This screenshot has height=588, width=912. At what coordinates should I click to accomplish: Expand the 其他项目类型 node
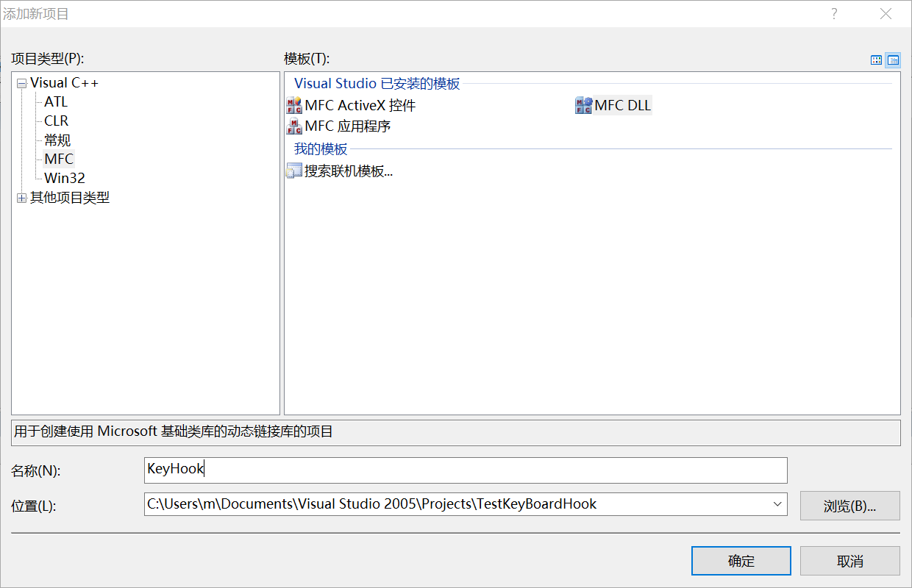21,198
